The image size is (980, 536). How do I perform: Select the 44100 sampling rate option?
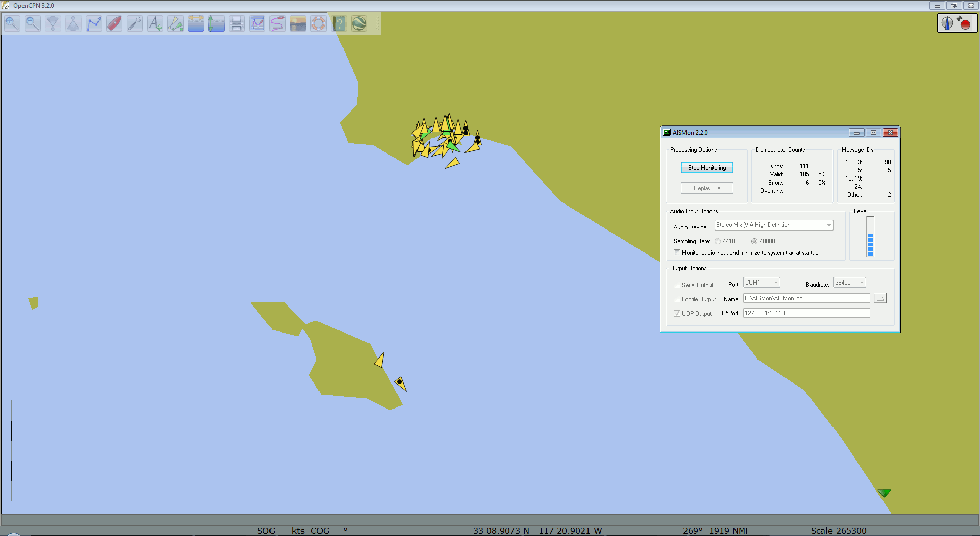pos(718,241)
